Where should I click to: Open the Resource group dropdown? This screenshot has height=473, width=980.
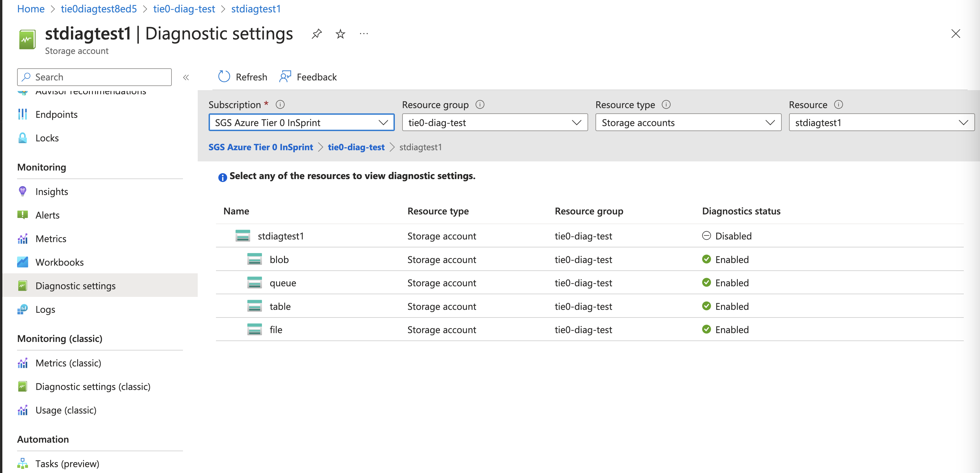494,123
